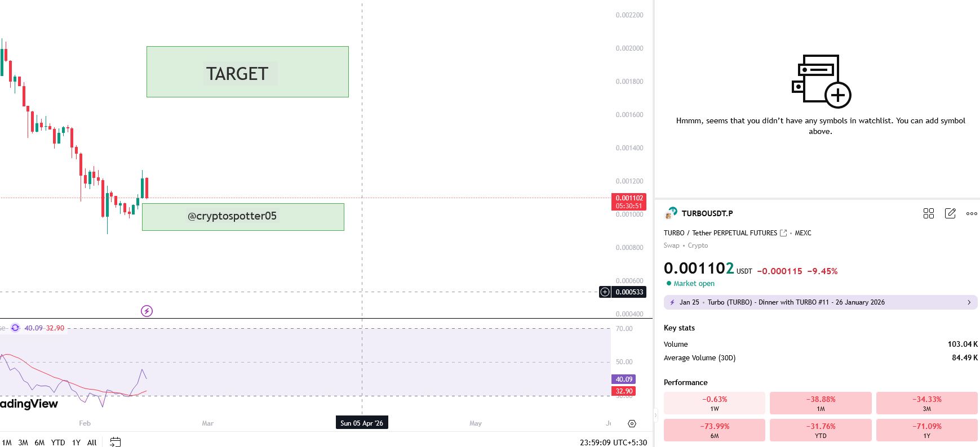Viewport: 980px width, 447px height.
Task: Set chart time range to 6M
Action: pos(39,442)
